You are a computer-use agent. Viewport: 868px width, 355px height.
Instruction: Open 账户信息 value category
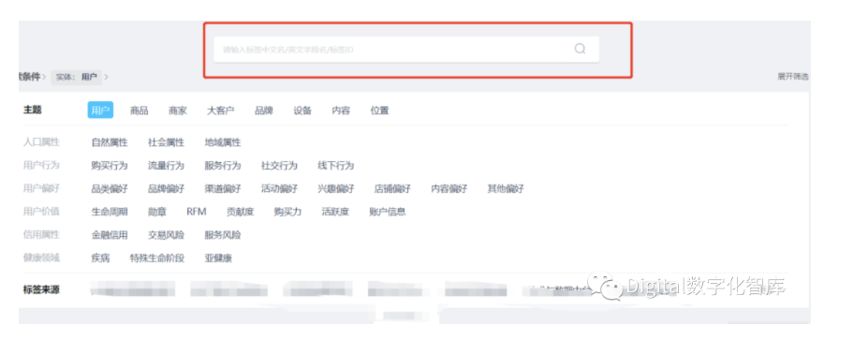388,212
